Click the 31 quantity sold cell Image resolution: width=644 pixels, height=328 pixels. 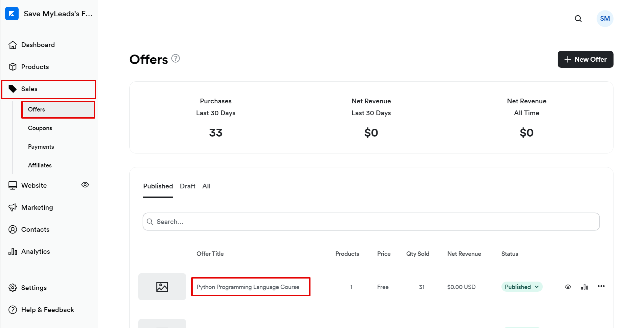tap(422, 287)
